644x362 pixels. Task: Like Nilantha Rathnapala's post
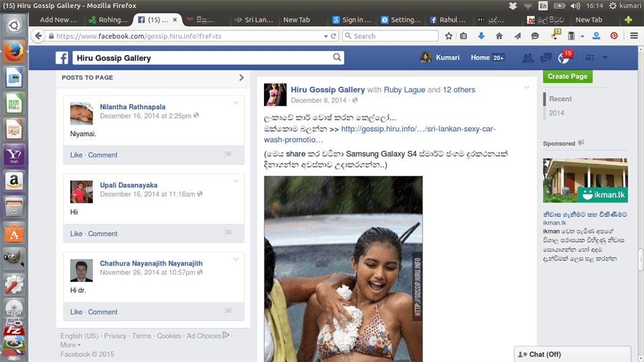(x=76, y=155)
